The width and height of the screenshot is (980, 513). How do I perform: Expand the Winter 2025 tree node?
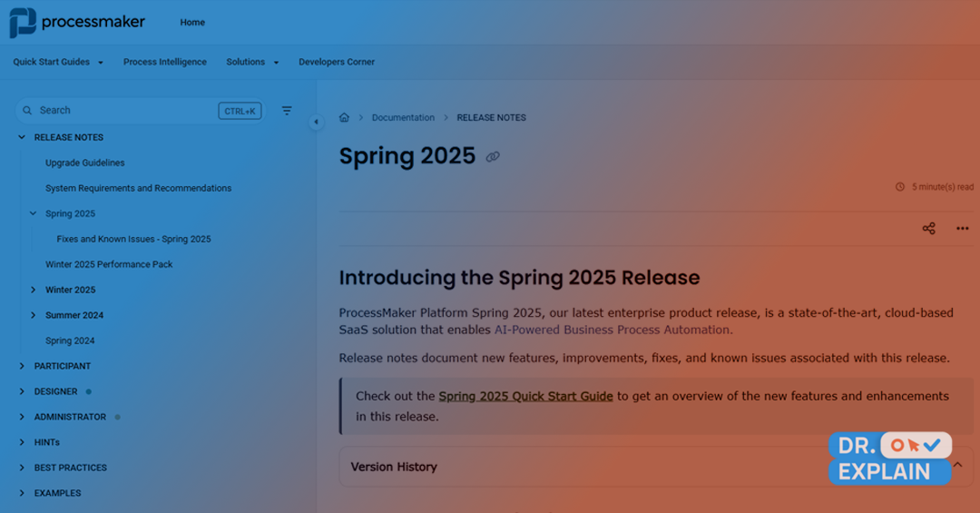pyautogui.click(x=34, y=290)
